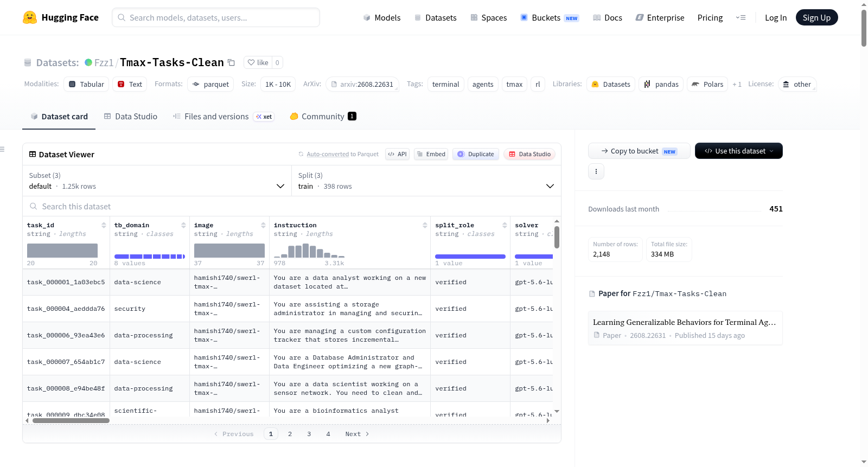This screenshot has height=467, width=868.
Task: Open the navigation overflow menu
Action: pyautogui.click(x=741, y=17)
